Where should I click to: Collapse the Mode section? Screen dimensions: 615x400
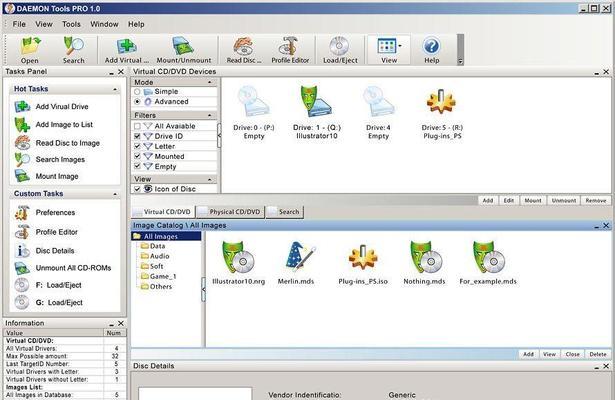[209, 82]
